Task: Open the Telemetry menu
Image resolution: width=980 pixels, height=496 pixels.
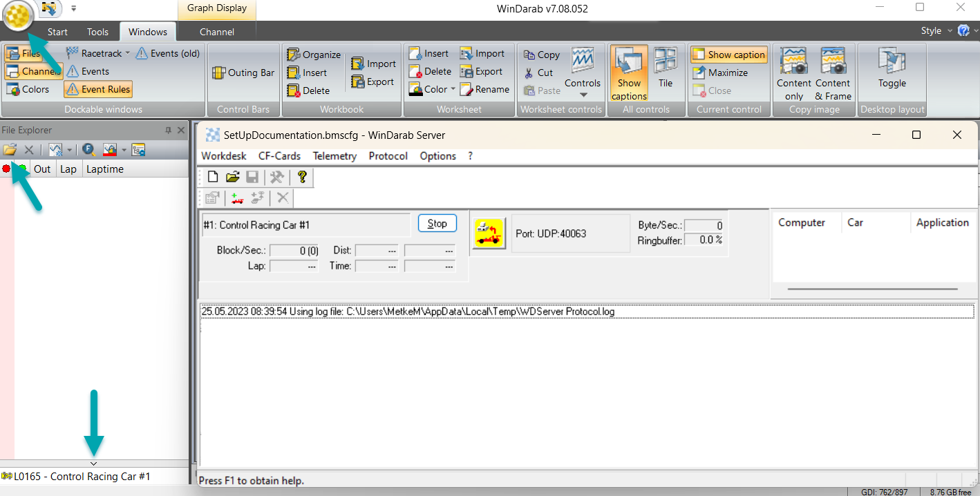Action: coord(334,156)
